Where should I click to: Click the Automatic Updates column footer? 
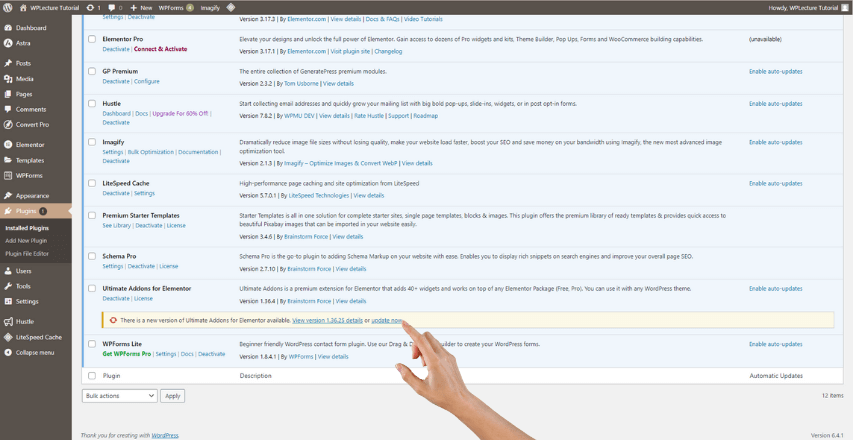pyautogui.click(x=776, y=376)
